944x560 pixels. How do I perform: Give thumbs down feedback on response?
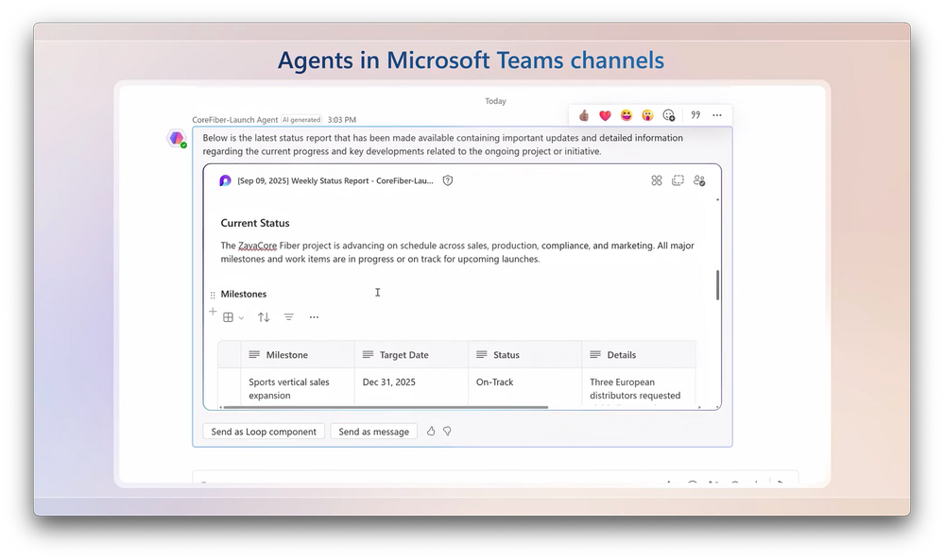[447, 432]
